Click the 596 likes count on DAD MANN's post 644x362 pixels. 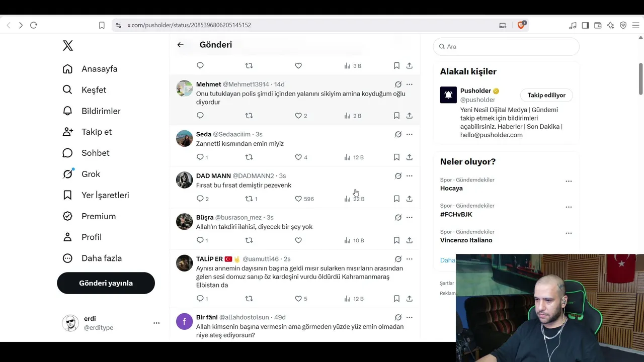(x=309, y=199)
